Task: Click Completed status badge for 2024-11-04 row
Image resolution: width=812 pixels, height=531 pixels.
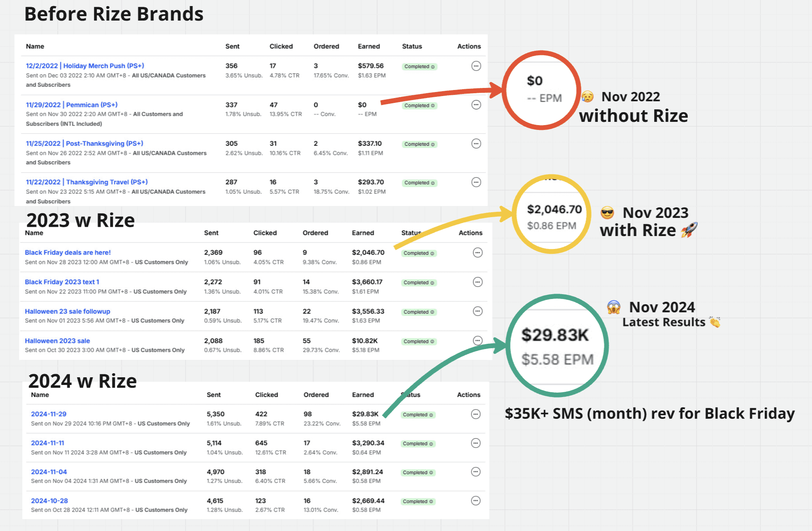Action: [418, 472]
